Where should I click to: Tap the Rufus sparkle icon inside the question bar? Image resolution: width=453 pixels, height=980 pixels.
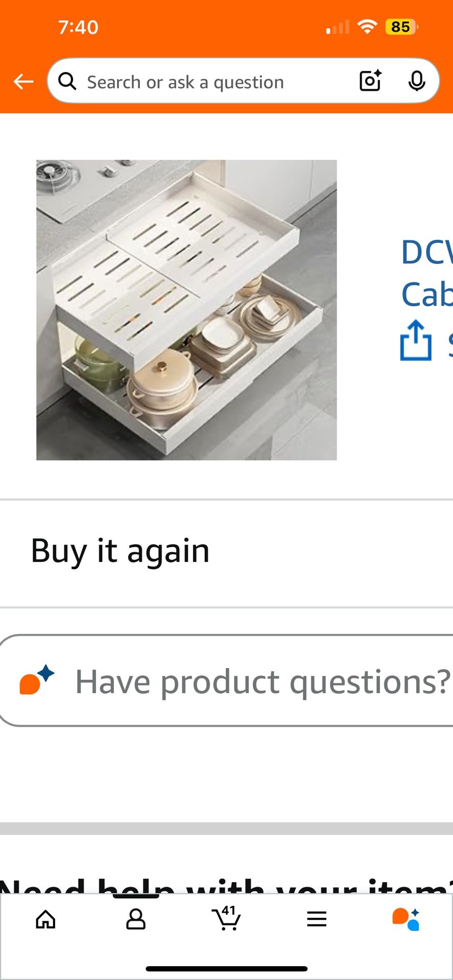[x=37, y=681]
